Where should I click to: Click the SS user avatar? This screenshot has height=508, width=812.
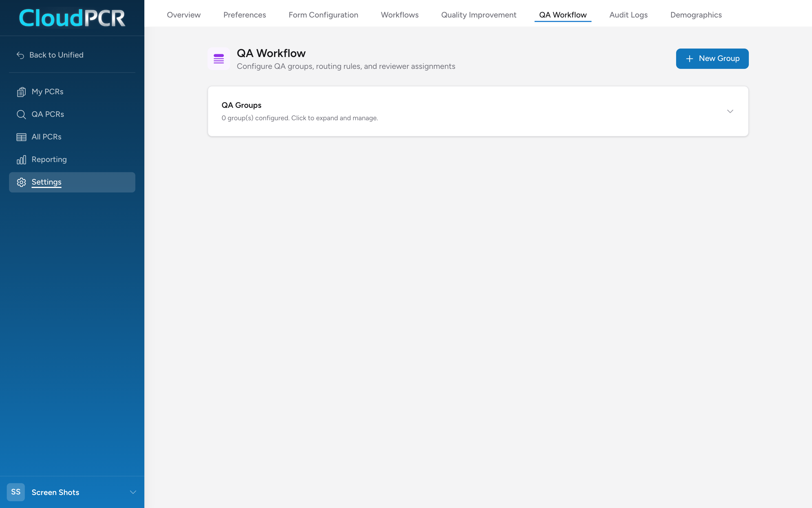point(16,492)
